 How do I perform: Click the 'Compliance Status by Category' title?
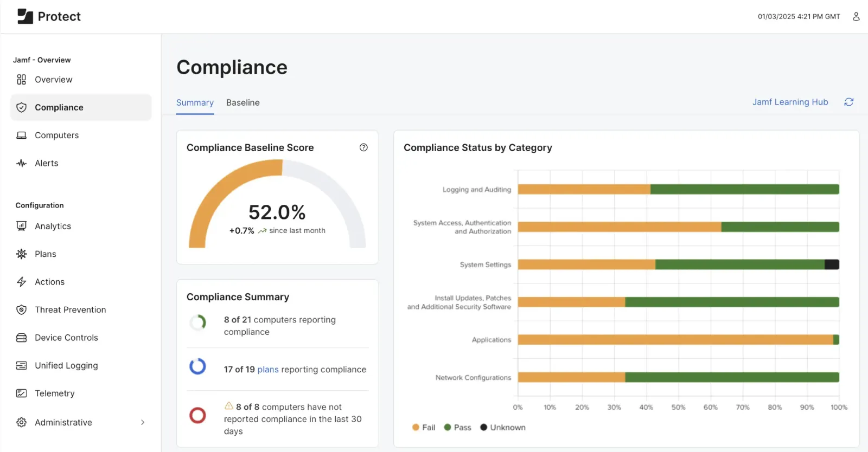(478, 147)
